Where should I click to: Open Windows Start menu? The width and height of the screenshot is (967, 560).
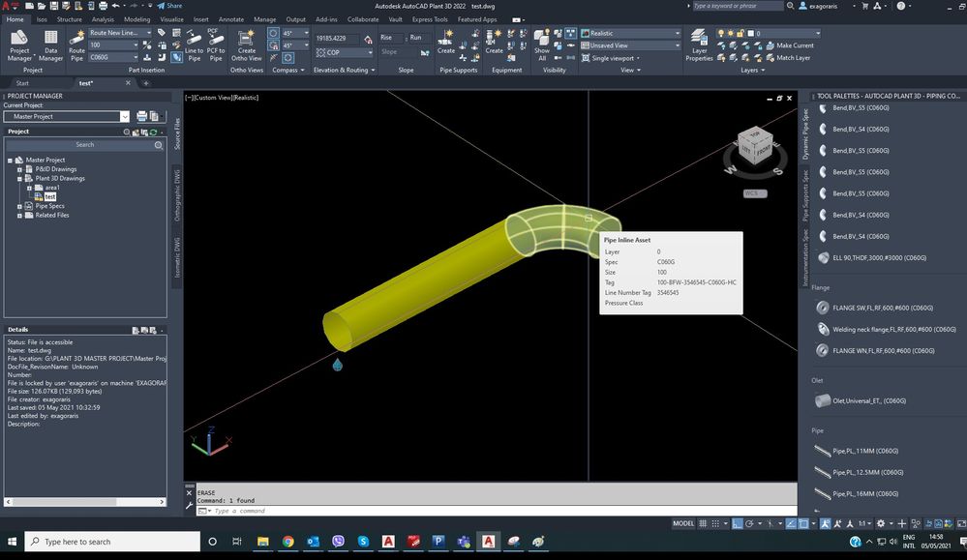[12, 542]
